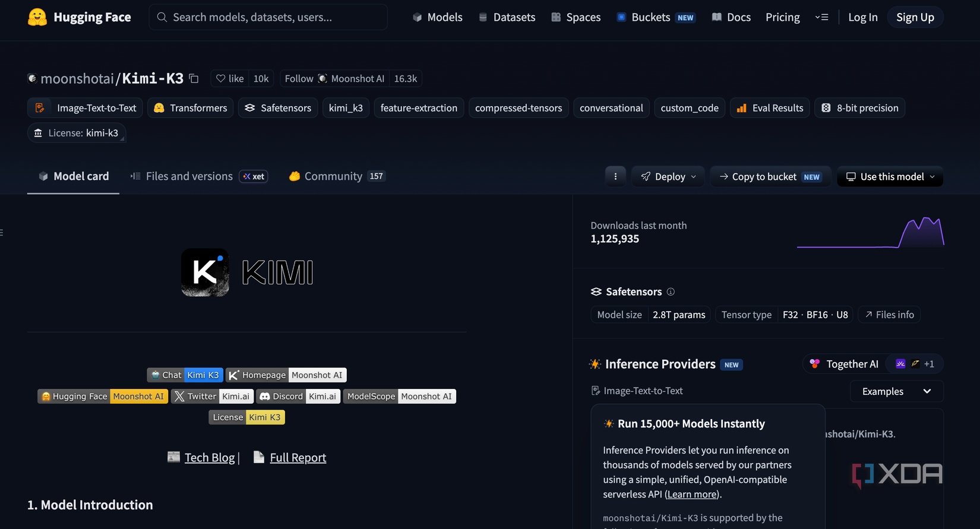
Task: Go to Models in the navbar
Action: (438, 17)
